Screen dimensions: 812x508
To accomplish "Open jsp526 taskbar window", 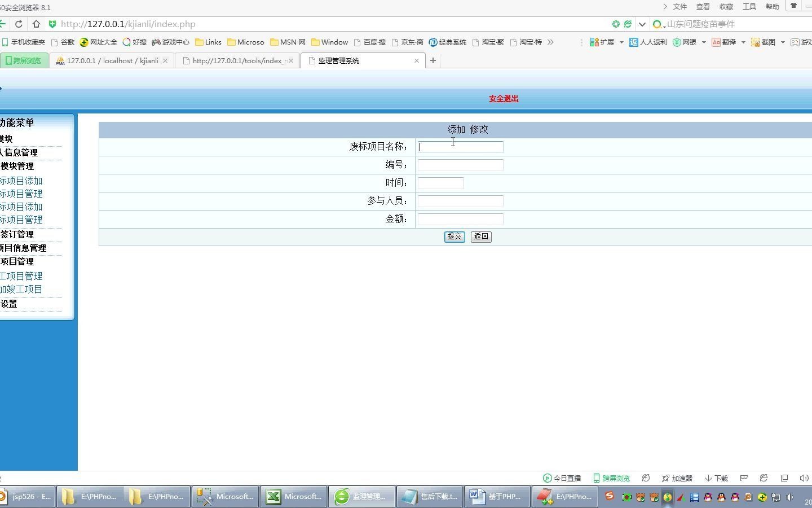I will click(27, 497).
